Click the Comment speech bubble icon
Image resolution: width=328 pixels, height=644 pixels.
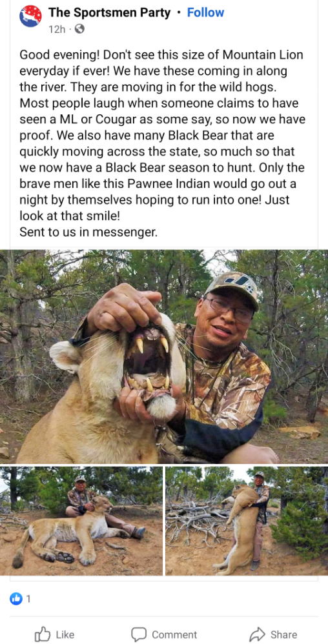pyautogui.click(x=139, y=634)
